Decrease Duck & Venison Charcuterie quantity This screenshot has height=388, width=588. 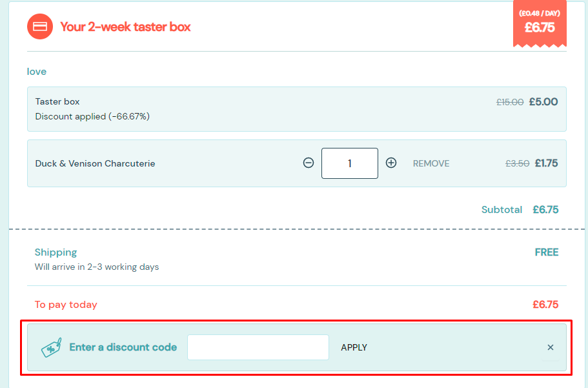coord(309,163)
